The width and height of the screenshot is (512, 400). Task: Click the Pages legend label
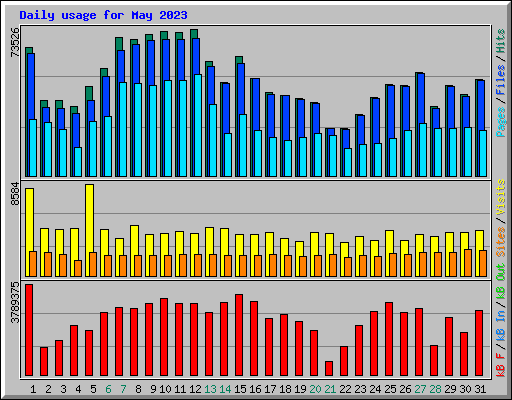click(501, 122)
